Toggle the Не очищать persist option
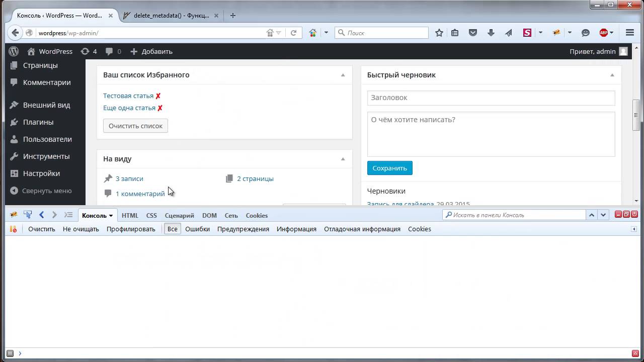This screenshot has height=362, width=644. [x=80, y=229]
